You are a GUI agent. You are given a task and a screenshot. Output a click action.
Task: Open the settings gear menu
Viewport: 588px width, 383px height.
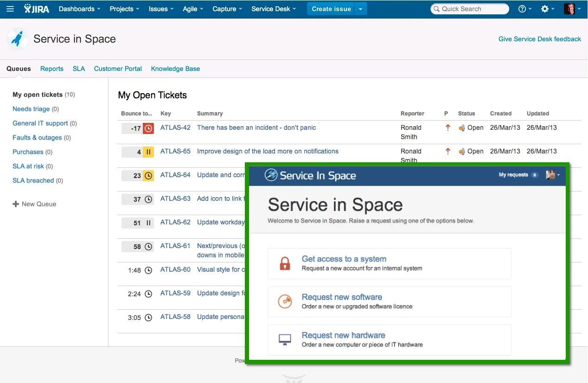[x=548, y=9]
